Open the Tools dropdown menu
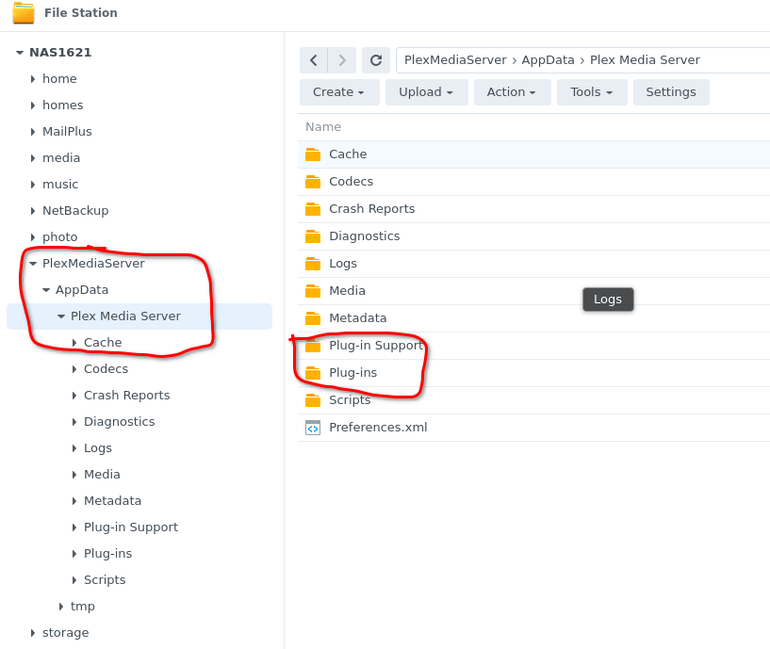This screenshot has height=649, width=770. click(592, 92)
